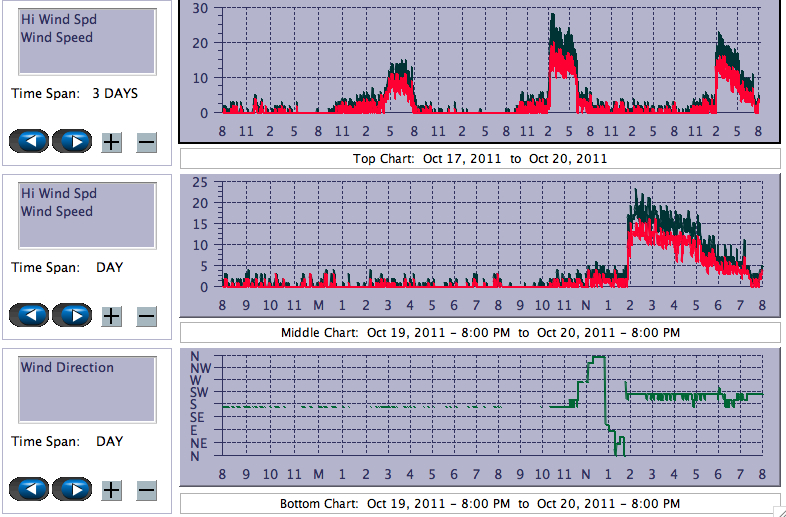786x517 pixels.
Task: Decrease the middle chart time span with minus
Action: point(146,316)
